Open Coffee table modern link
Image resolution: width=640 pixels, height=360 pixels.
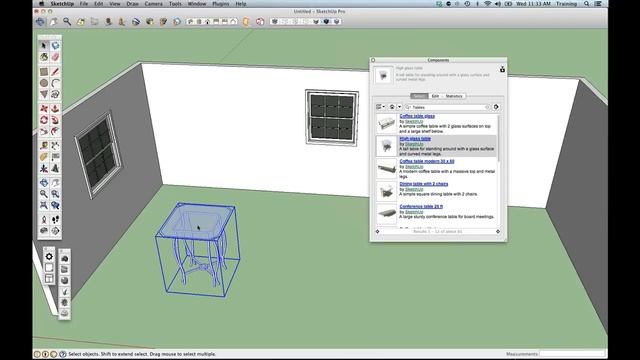tap(427, 161)
